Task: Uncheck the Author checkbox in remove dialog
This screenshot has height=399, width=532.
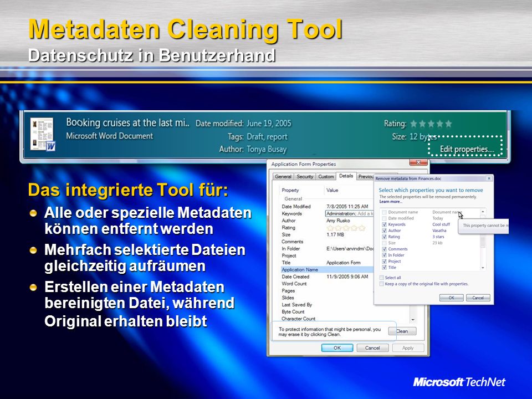Action: [385, 231]
